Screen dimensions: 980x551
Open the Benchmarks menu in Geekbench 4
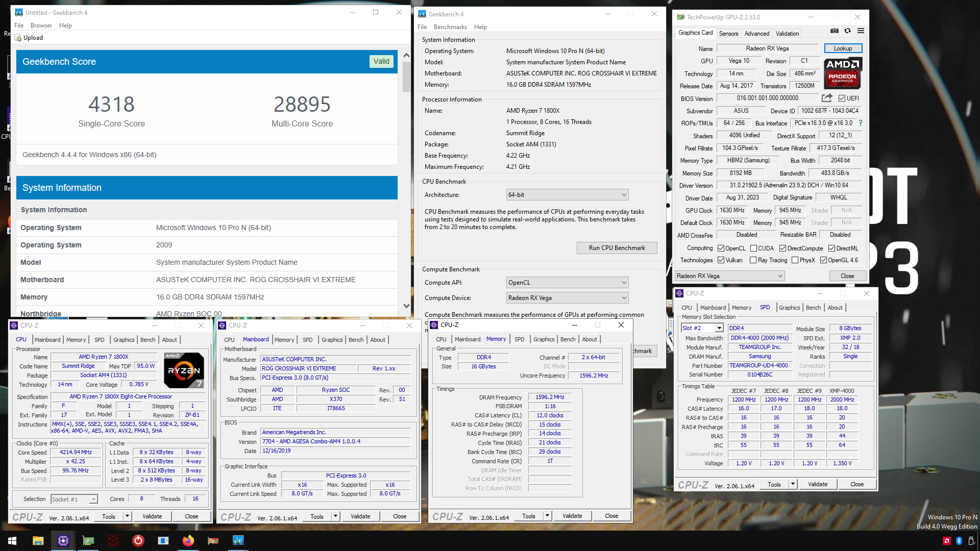tap(450, 27)
